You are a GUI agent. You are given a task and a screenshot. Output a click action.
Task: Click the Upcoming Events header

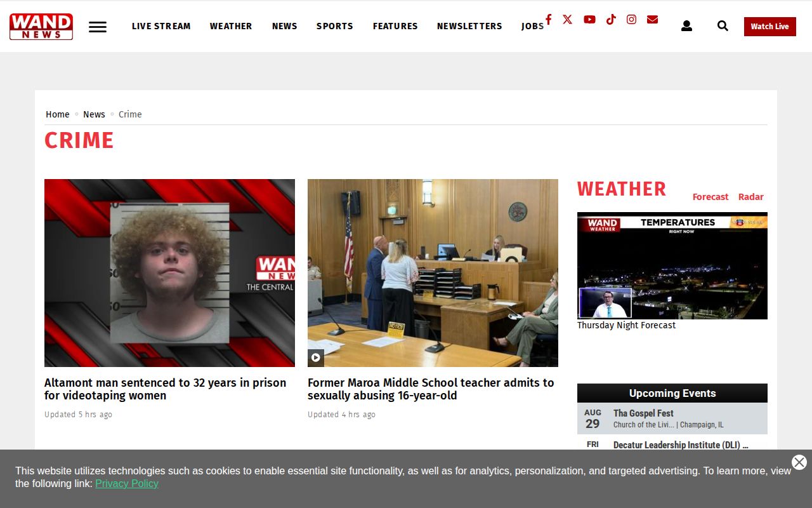(x=672, y=393)
